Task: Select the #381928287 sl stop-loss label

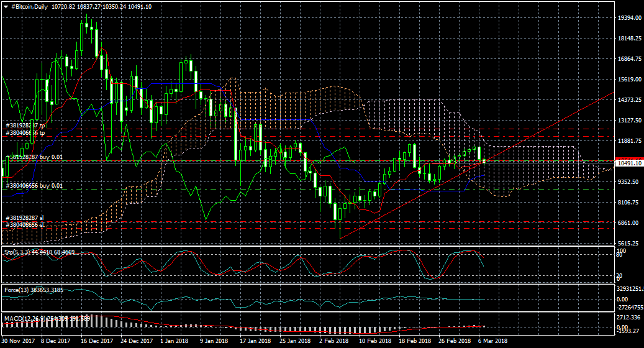Action: pyautogui.click(x=25, y=218)
